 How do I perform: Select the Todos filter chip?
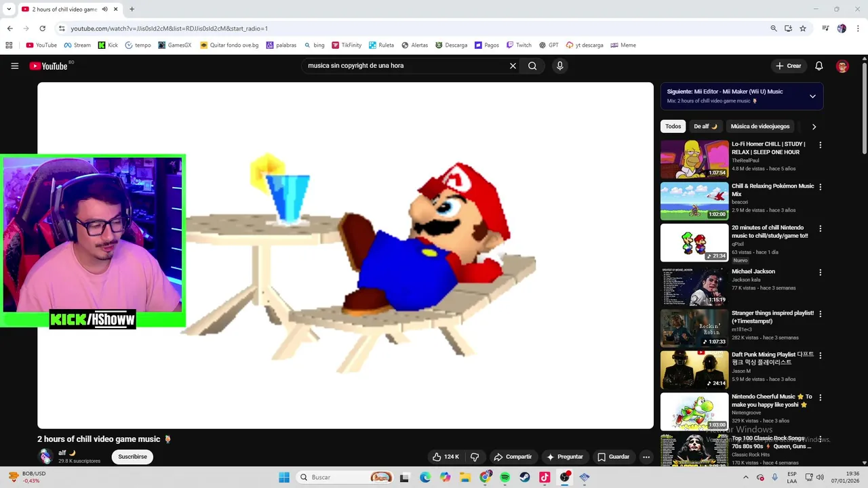click(x=673, y=126)
